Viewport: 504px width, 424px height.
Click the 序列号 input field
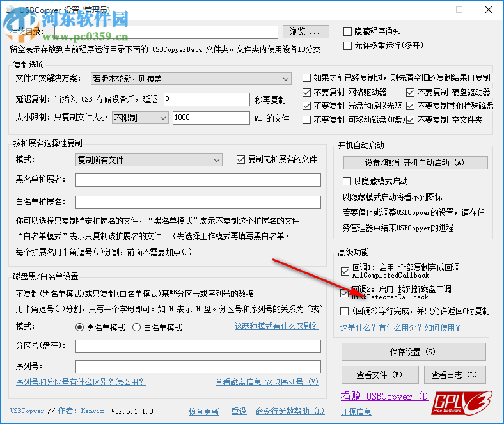pos(198,367)
